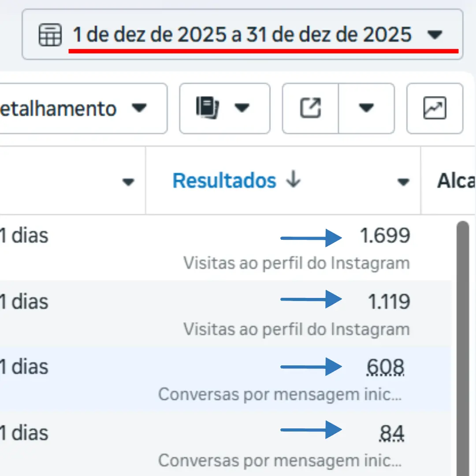Sort by the Resultados column header

224,181
